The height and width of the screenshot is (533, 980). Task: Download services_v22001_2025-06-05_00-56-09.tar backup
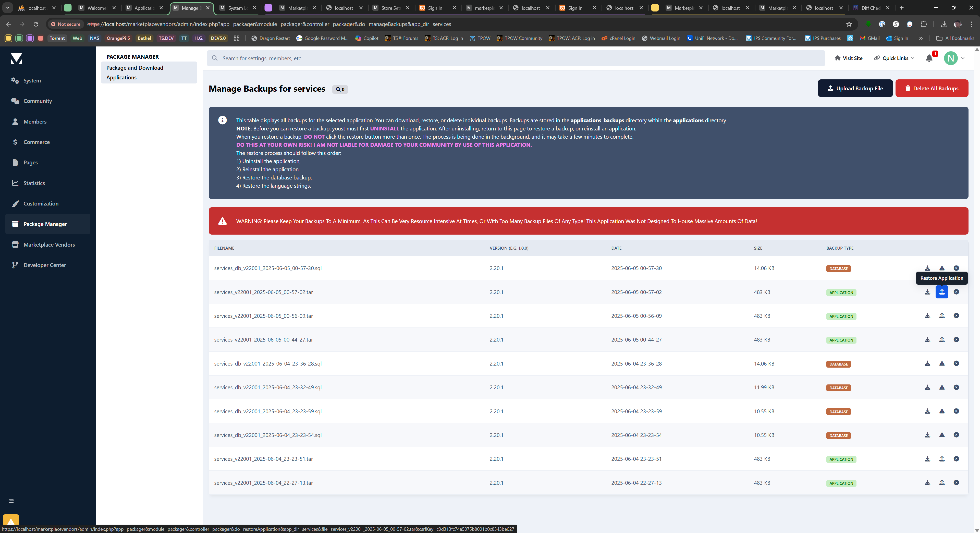pyautogui.click(x=927, y=316)
